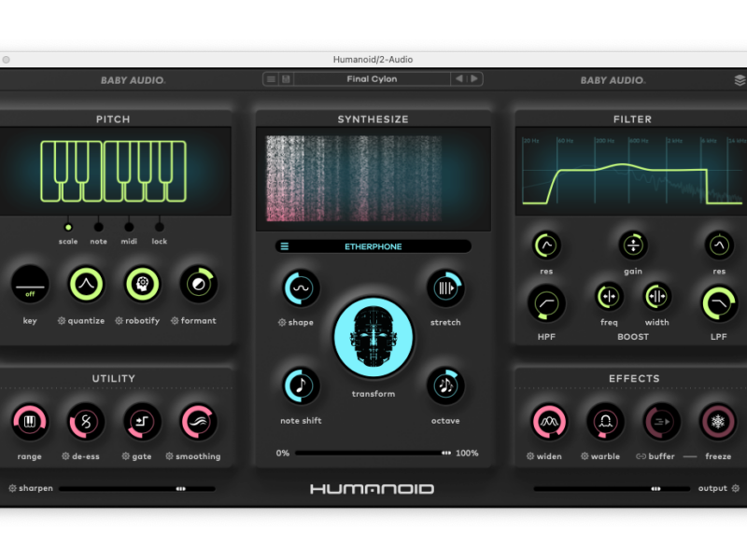Click the HPF filter knob
This screenshot has width=747, height=560.
(546, 303)
